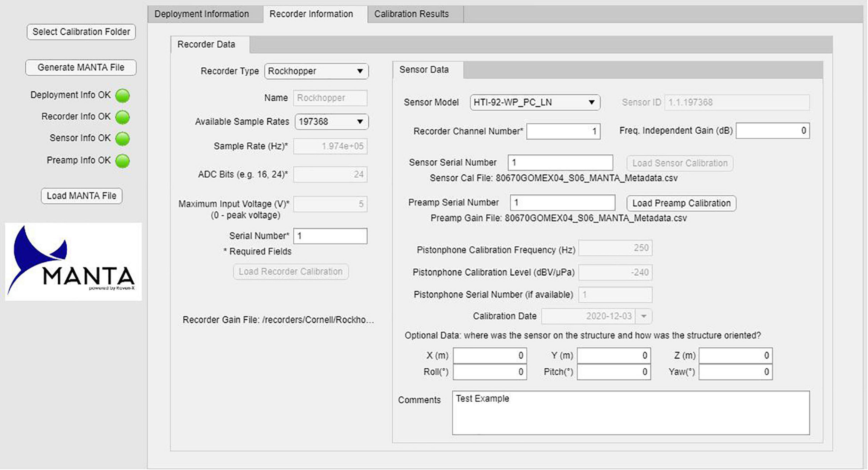
Task: Focus the Recorder Channel Number field
Action: (563, 131)
